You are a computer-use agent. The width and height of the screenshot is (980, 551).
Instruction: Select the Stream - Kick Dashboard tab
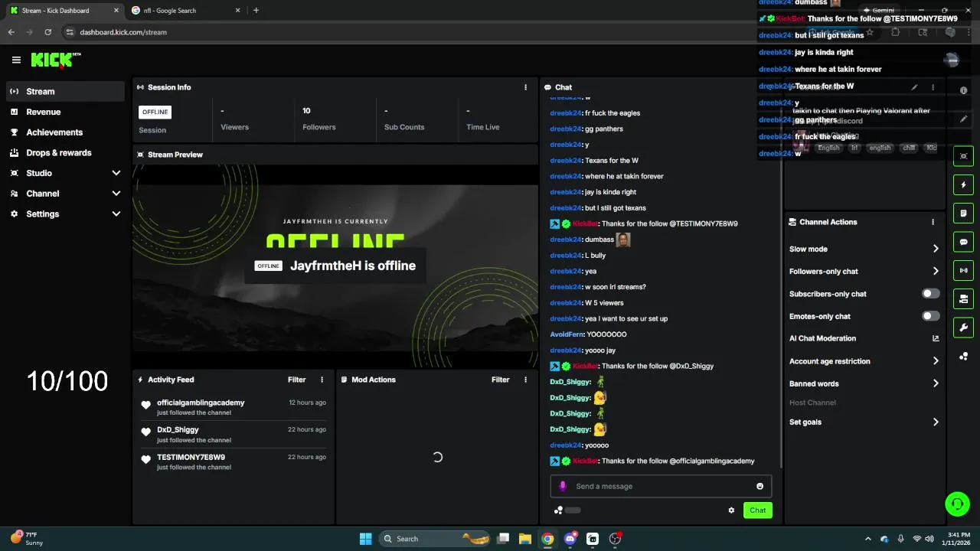coord(64,11)
